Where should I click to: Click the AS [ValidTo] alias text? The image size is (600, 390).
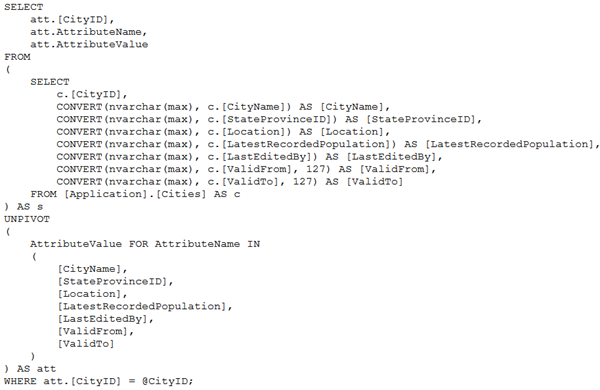364,181
